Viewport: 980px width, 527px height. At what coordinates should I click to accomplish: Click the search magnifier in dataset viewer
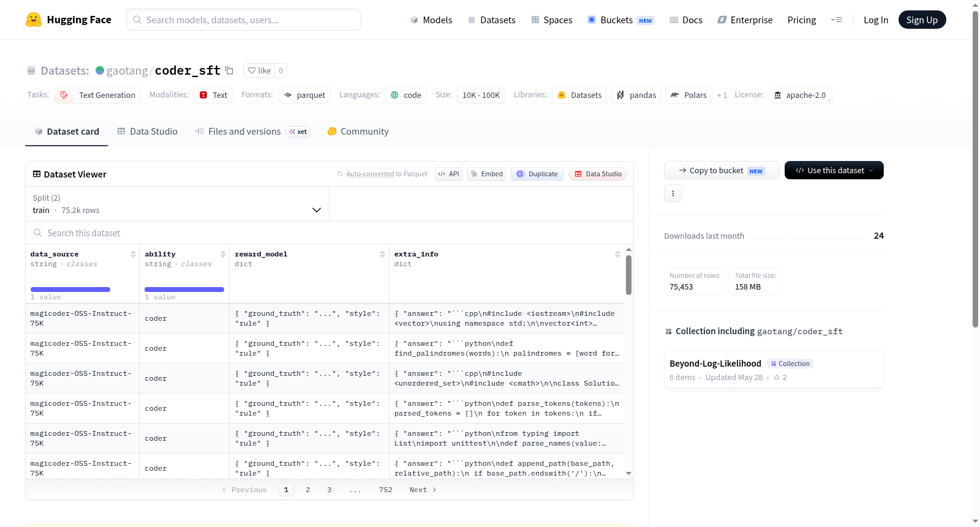tap(38, 233)
